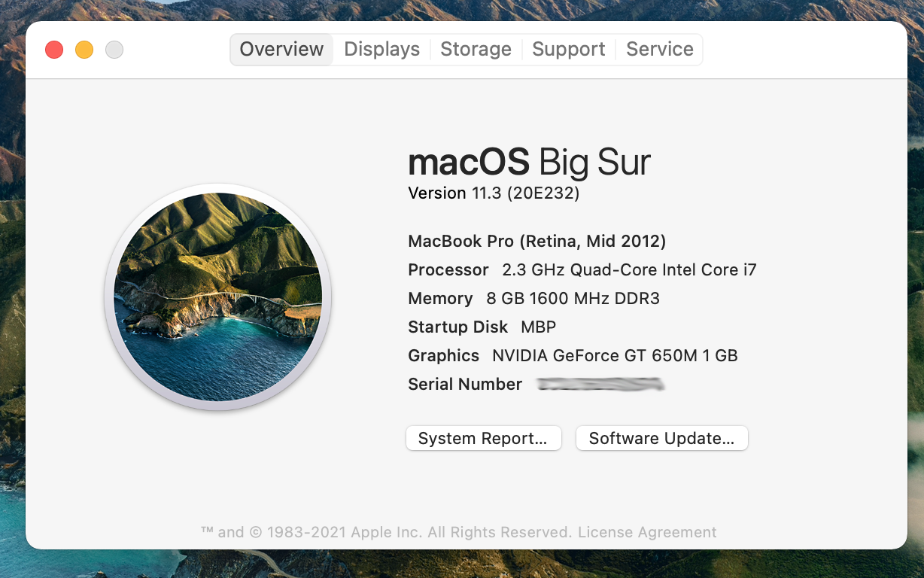Click the Apple Inc. copyright notice text
This screenshot has height=578, width=924.
[x=387, y=532]
